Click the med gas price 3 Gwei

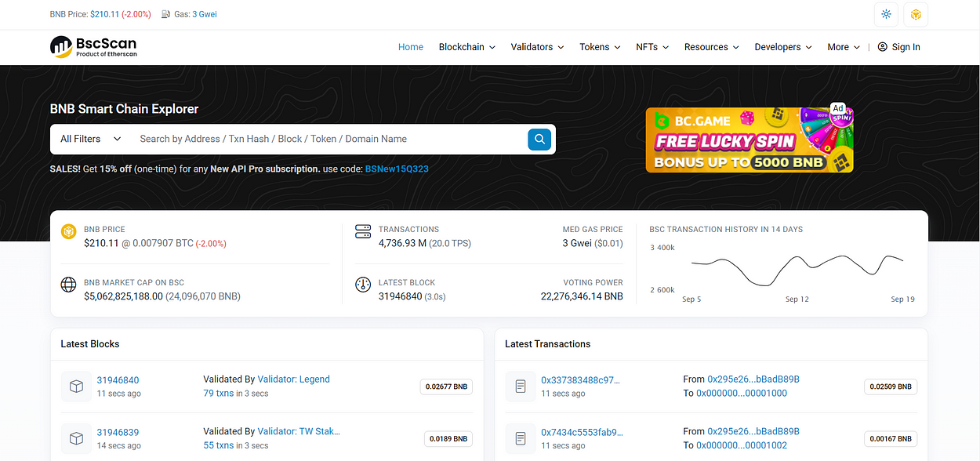pos(577,243)
